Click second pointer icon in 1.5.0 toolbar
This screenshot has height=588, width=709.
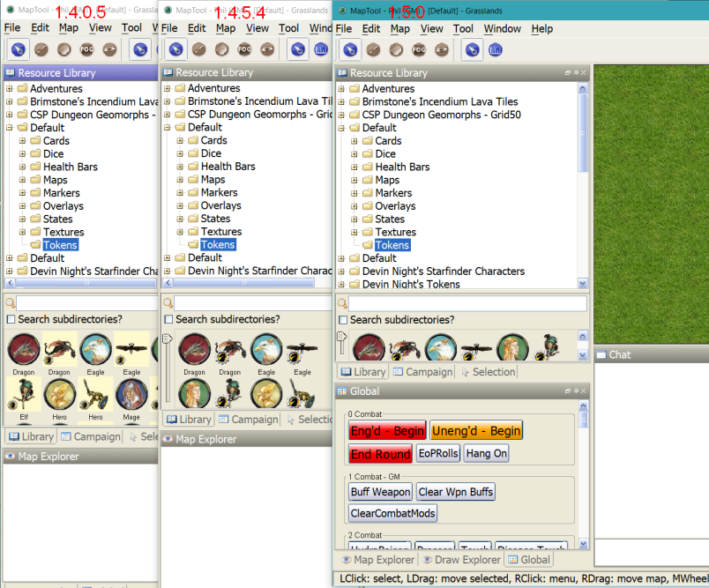(x=472, y=49)
